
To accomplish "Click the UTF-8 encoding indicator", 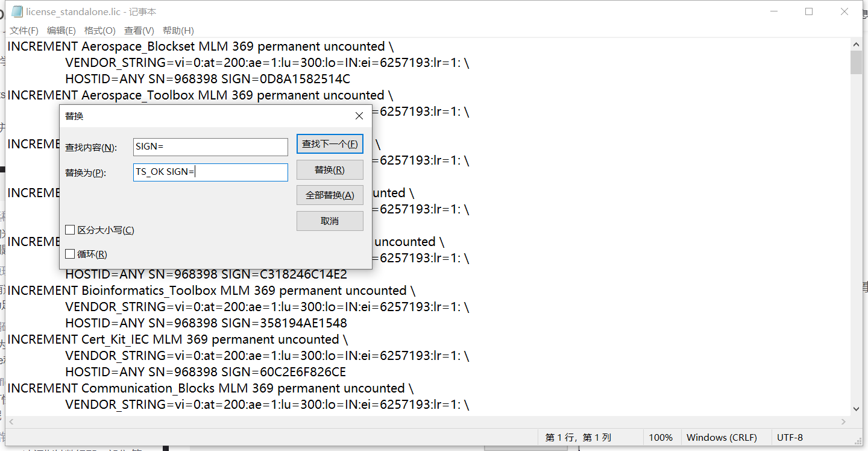I will [x=790, y=437].
